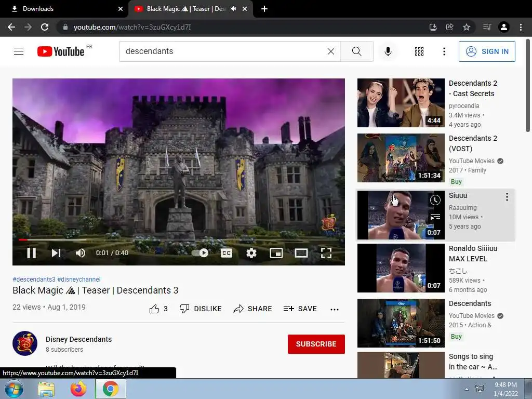Screen dimensions: 532x399
Task: Open Siuuu video action menu
Action: coord(507,197)
